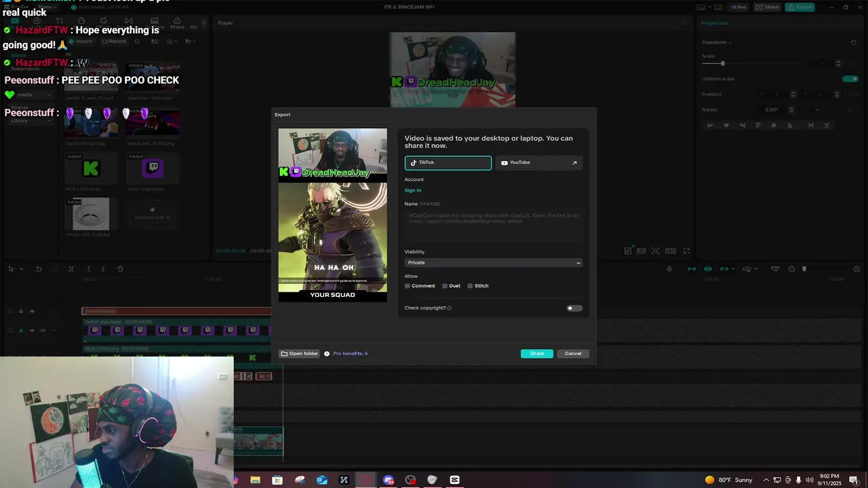Click the align bottom icon in Properties
868x488 pixels.
[790, 125]
